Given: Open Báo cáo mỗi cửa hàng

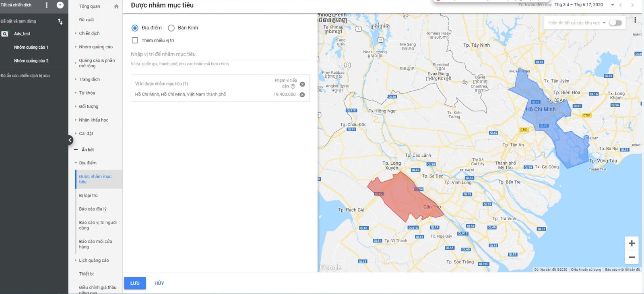Looking at the screenshot, I should (95, 244).
